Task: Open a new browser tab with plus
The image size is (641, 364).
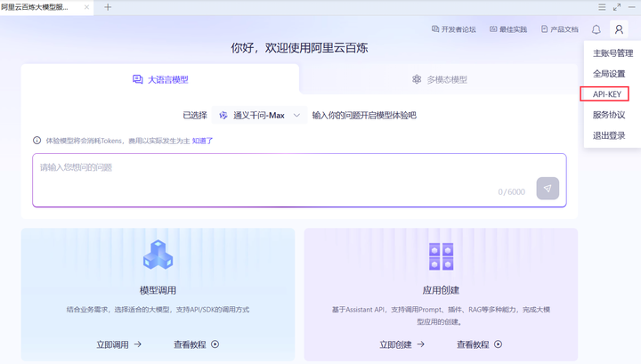Action: tap(108, 7)
